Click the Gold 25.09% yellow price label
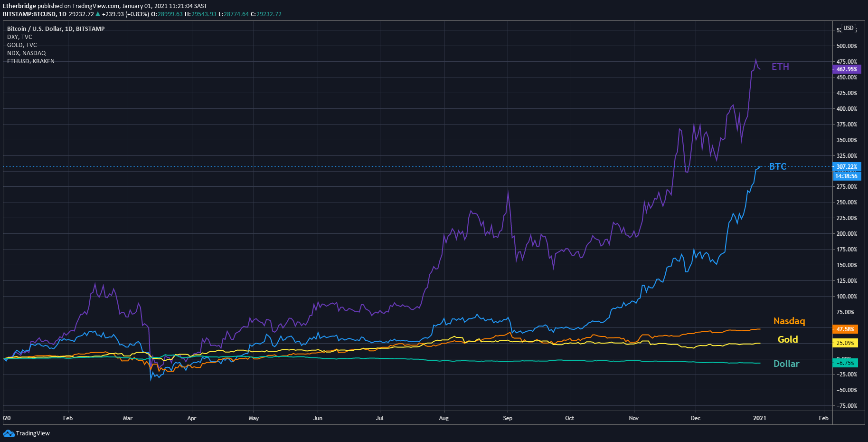This screenshot has width=868, height=442. (845, 343)
